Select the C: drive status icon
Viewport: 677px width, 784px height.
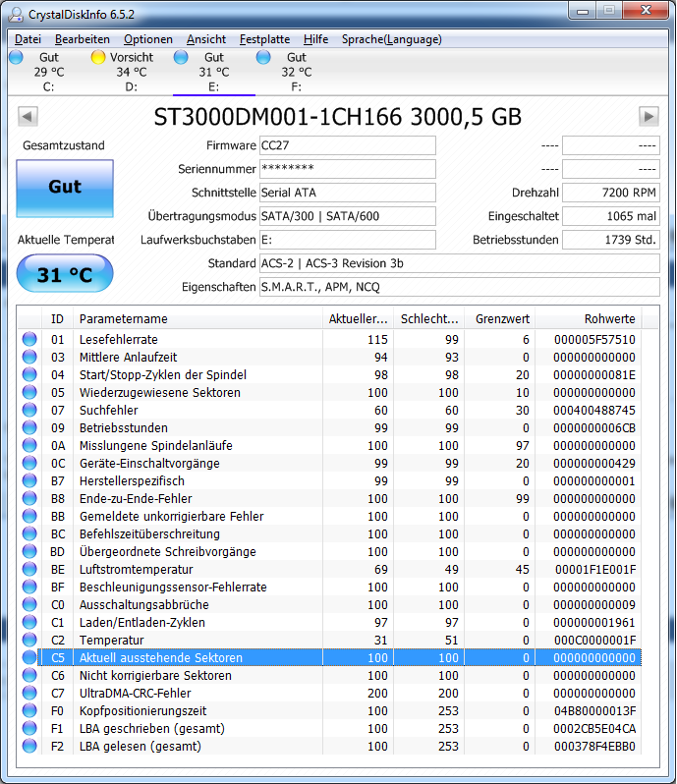pyautogui.click(x=16, y=58)
